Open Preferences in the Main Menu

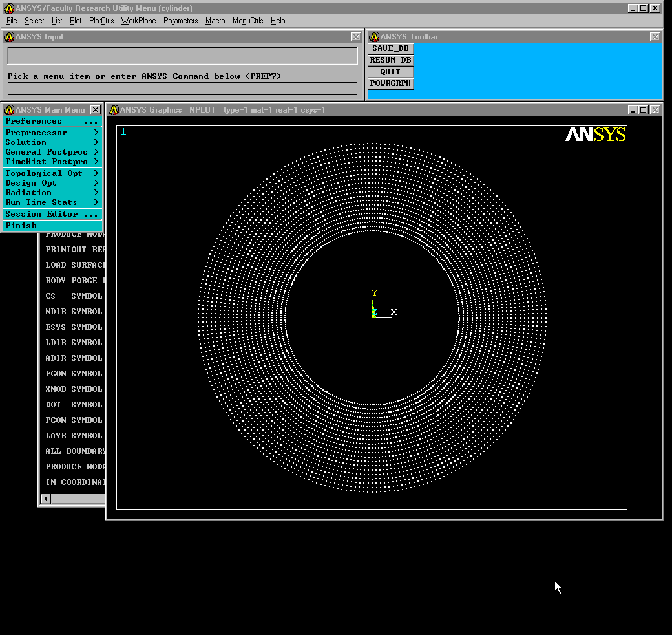coord(52,122)
